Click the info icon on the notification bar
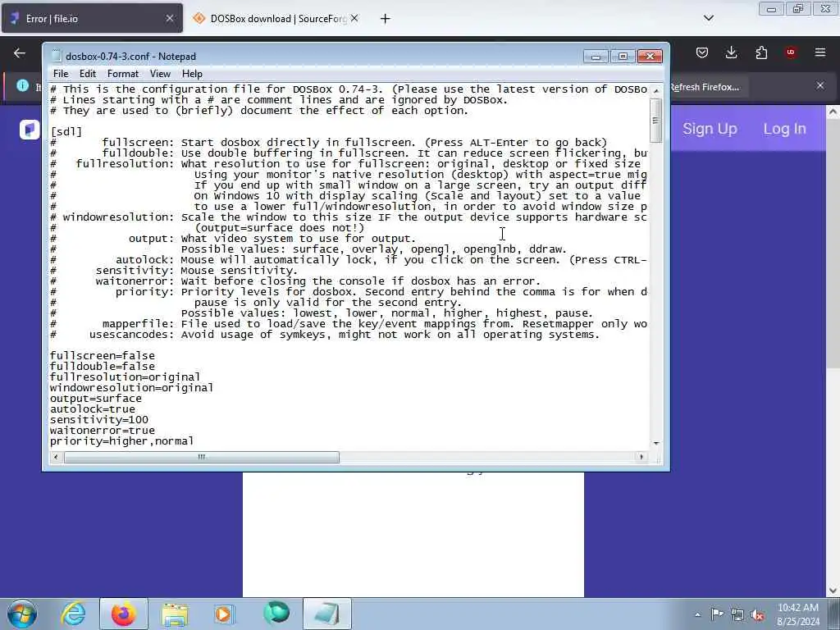The image size is (840, 630). coord(22,85)
